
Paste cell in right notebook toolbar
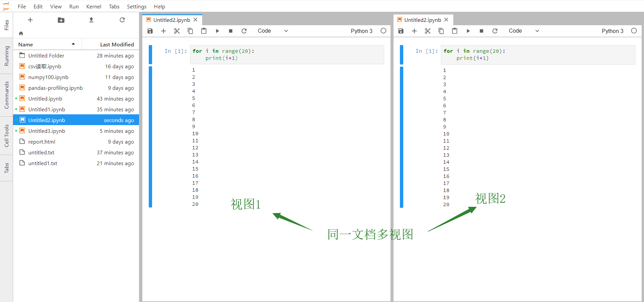click(x=455, y=31)
